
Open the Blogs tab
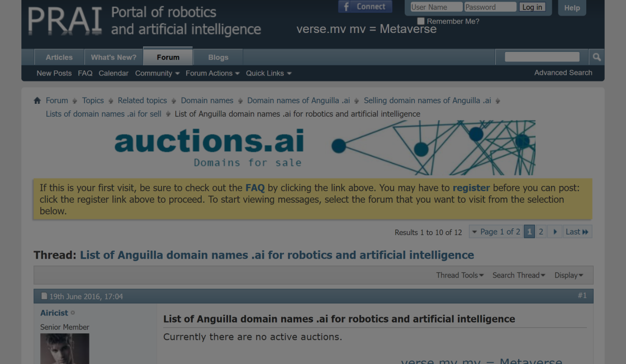[x=218, y=57]
